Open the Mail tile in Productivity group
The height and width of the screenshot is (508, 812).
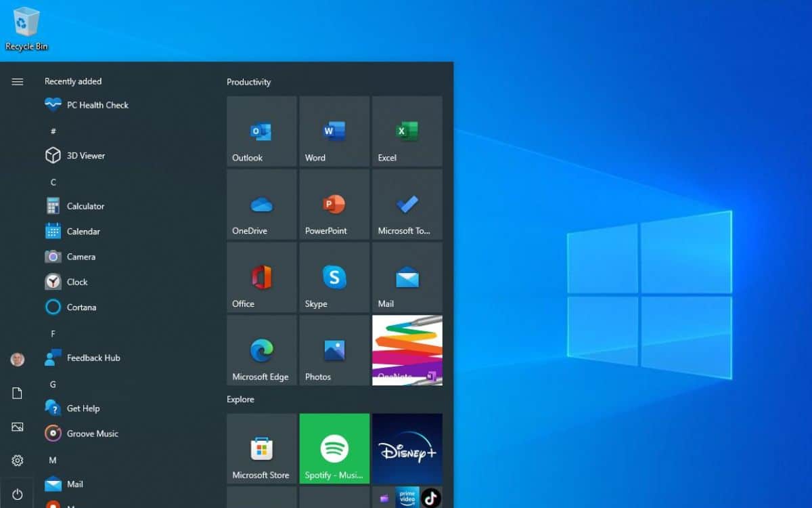[407, 277]
